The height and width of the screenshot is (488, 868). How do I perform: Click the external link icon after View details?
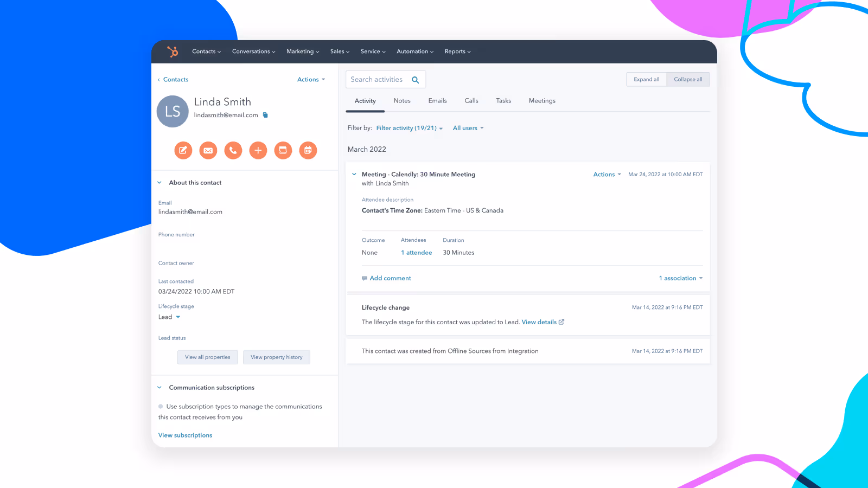[561, 322]
